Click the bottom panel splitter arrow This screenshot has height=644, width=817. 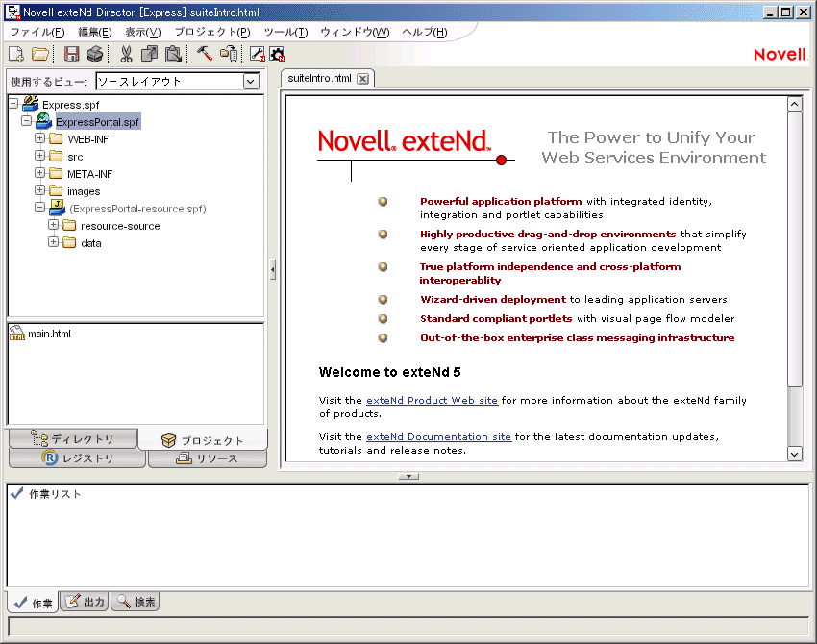tap(408, 476)
